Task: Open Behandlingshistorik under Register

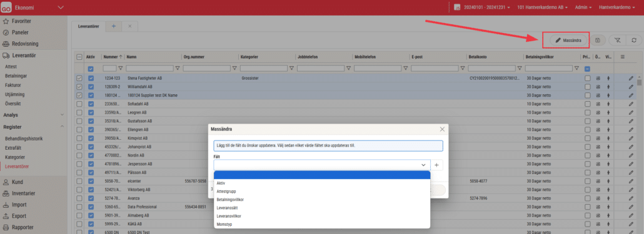Action: pos(24,139)
